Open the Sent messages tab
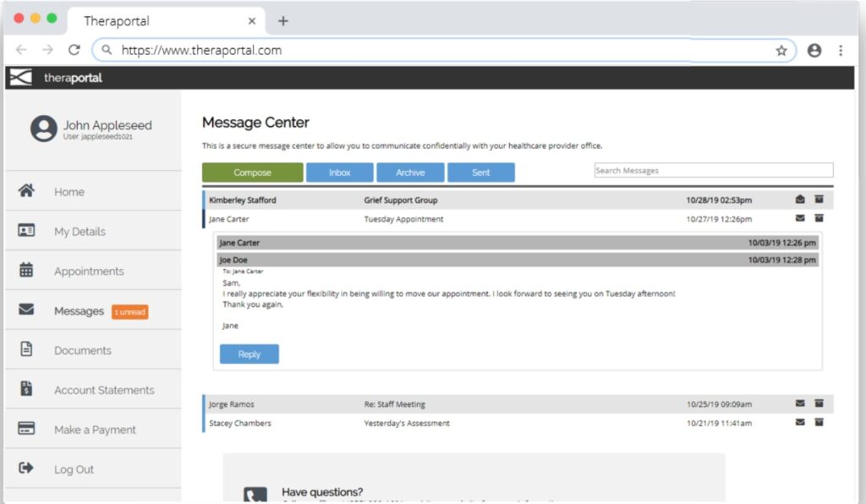 481,172
